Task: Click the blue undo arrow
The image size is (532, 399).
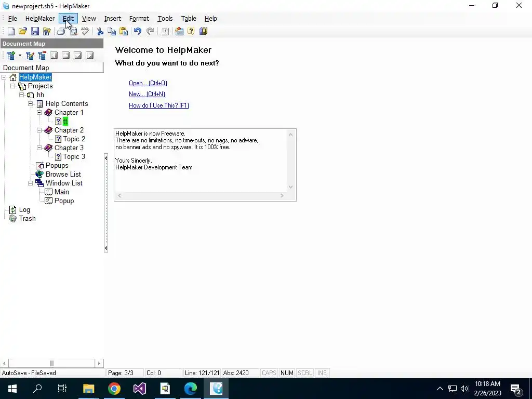Action: [137, 31]
